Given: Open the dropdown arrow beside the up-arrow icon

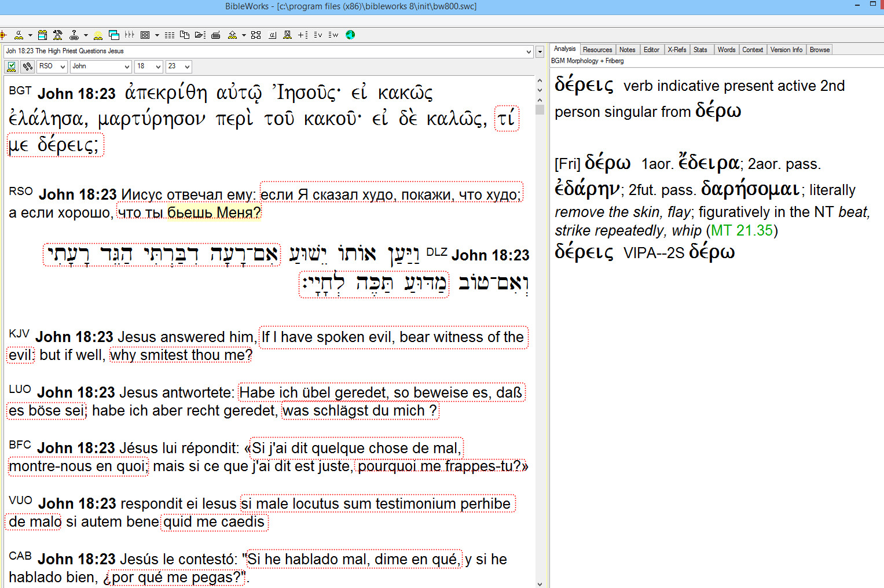Looking at the screenshot, I should [x=244, y=35].
